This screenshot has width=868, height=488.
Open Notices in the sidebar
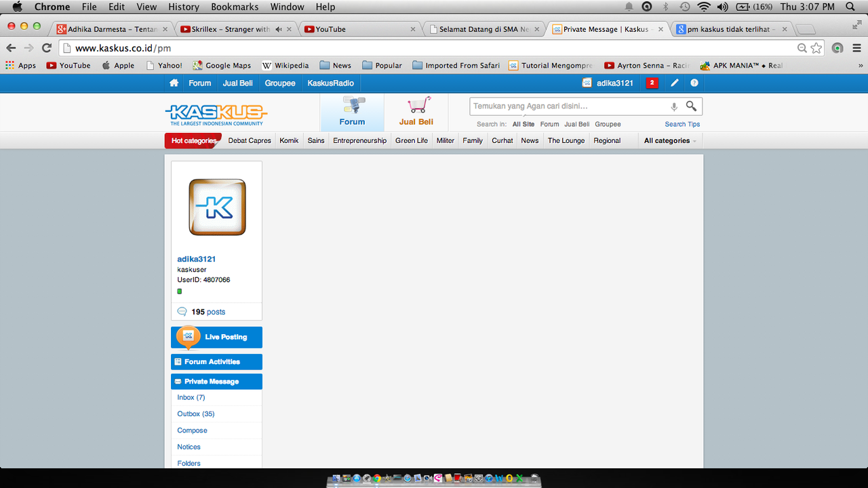tap(189, 447)
